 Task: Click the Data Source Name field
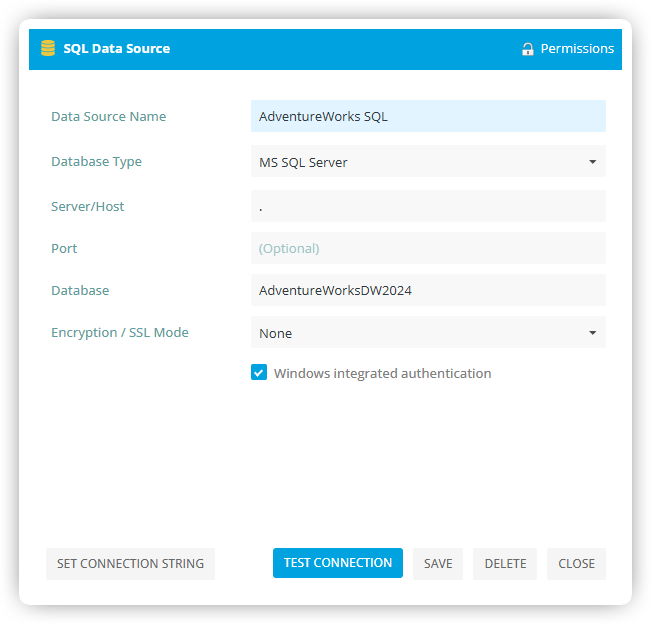[x=428, y=116]
